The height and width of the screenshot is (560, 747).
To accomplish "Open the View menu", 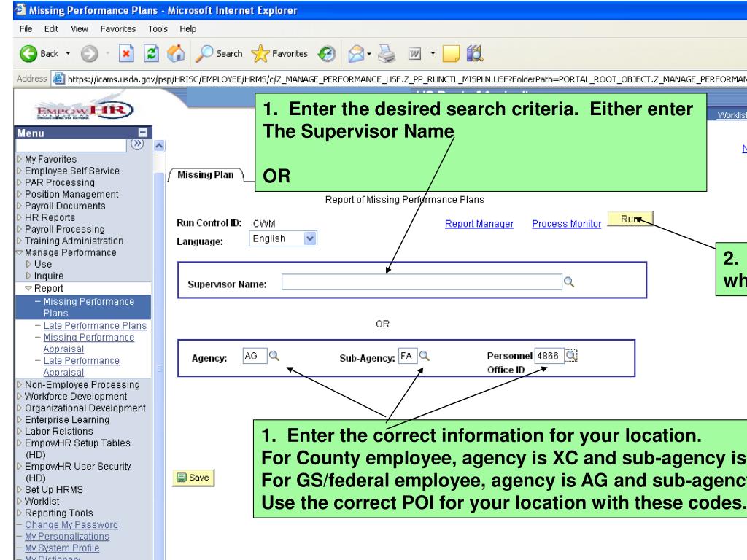I will (80, 28).
